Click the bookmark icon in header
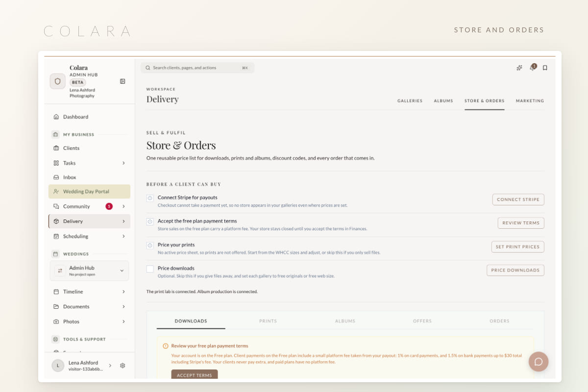This screenshot has width=588, height=392. (545, 68)
